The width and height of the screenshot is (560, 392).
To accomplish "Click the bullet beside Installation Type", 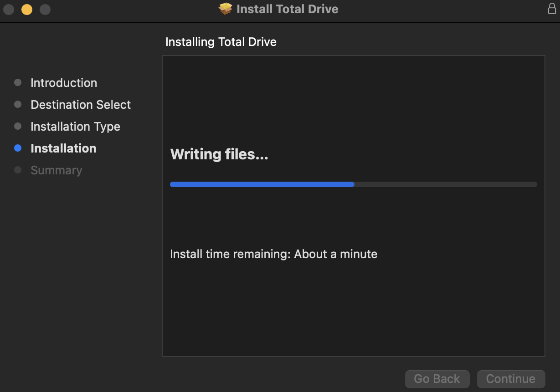I will point(18,126).
